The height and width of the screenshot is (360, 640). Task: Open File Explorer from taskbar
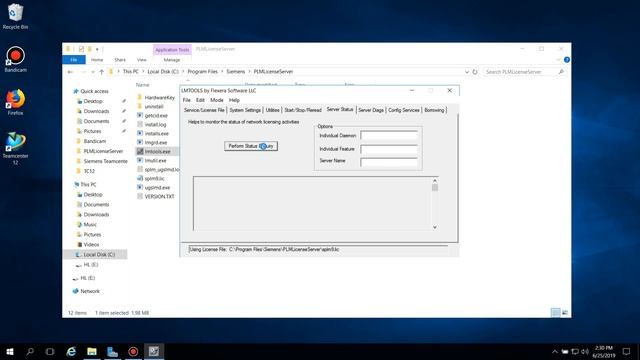coord(92,351)
